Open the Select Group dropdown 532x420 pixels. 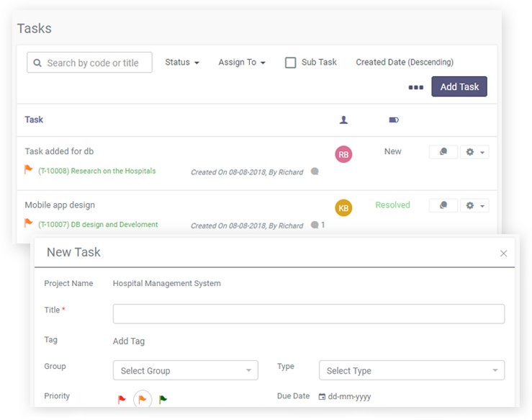click(185, 371)
